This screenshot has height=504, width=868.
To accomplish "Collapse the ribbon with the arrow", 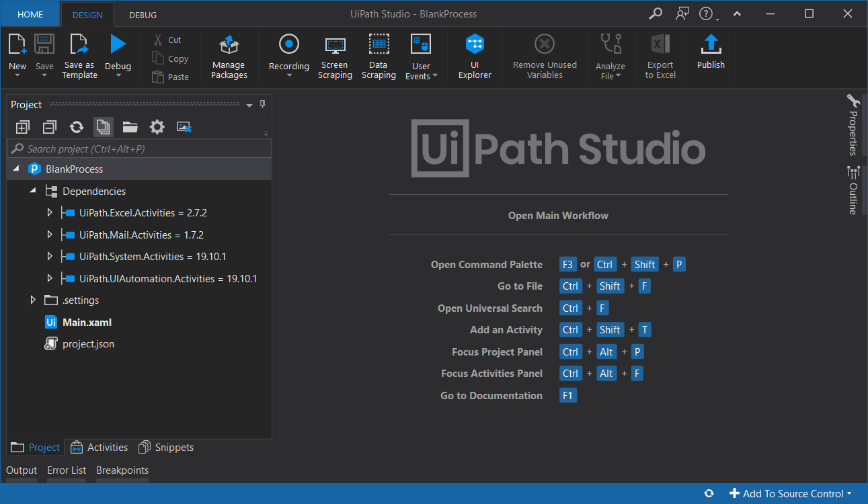I will coord(737,13).
